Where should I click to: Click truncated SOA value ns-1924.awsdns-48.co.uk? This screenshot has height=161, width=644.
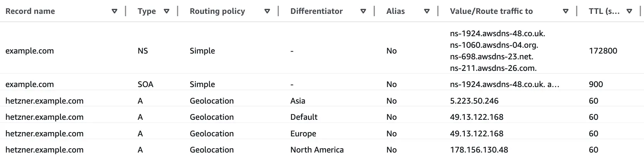(x=504, y=84)
